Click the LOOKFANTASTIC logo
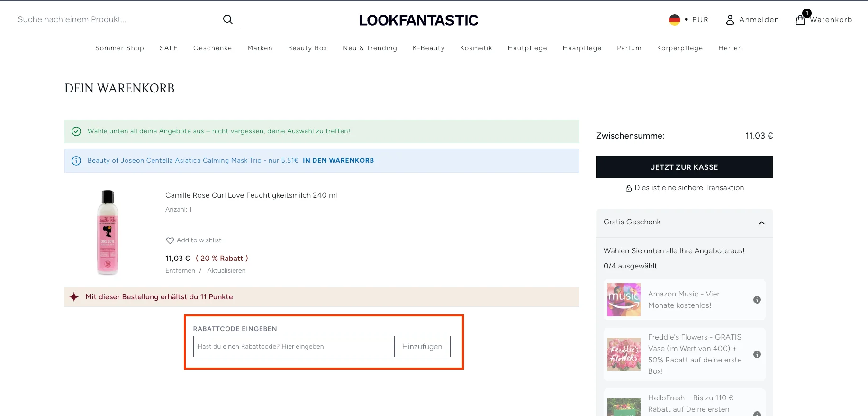The image size is (868, 416). tap(418, 20)
